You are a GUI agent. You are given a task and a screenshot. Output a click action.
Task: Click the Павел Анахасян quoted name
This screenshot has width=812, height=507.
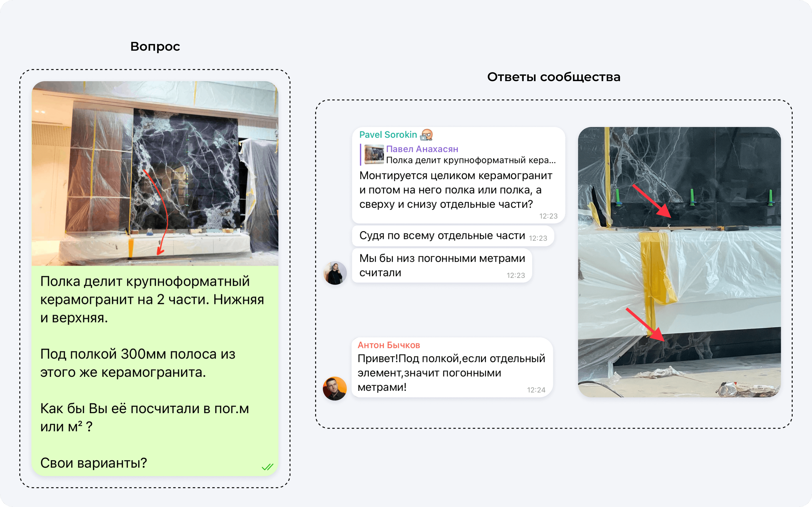click(422, 149)
